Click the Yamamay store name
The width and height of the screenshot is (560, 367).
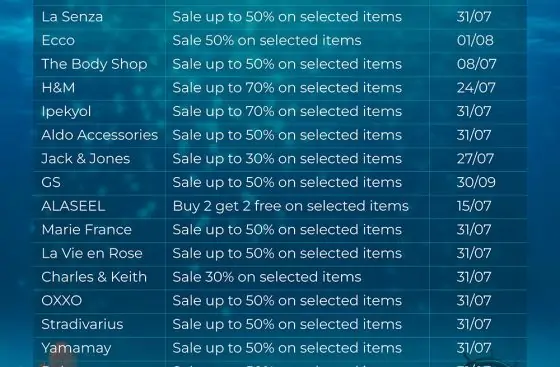76,348
